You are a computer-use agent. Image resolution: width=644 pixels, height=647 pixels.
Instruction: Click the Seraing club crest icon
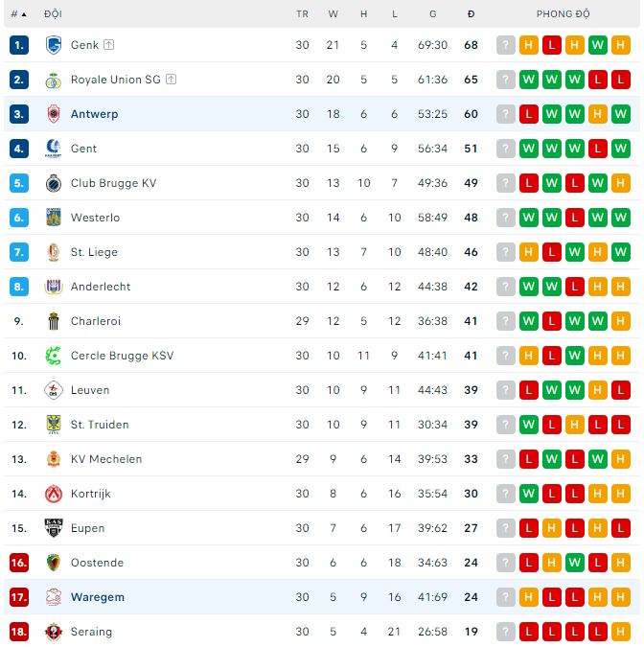(x=54, y=632)
